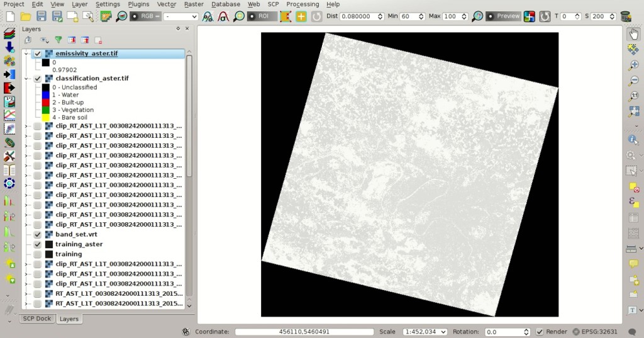Open the manage map themes eye dropdown
The image size is (644, 338).
point(44,40)
